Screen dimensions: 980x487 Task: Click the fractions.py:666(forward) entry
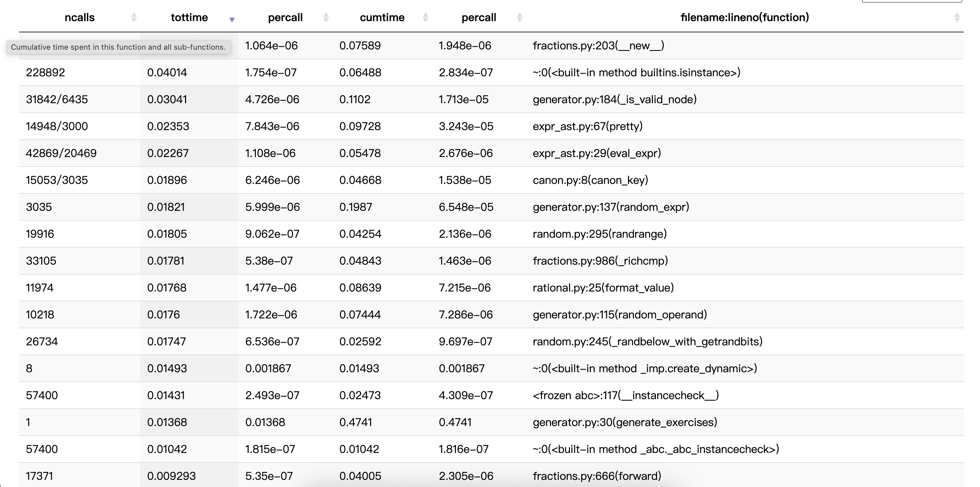pyautogui.click(x=597, y=476)
